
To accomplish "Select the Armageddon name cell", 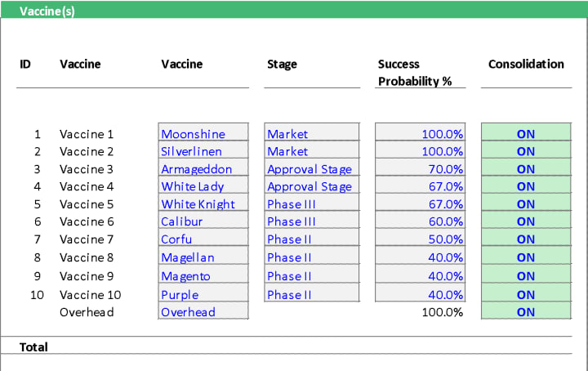I will (x=203, y=167).
